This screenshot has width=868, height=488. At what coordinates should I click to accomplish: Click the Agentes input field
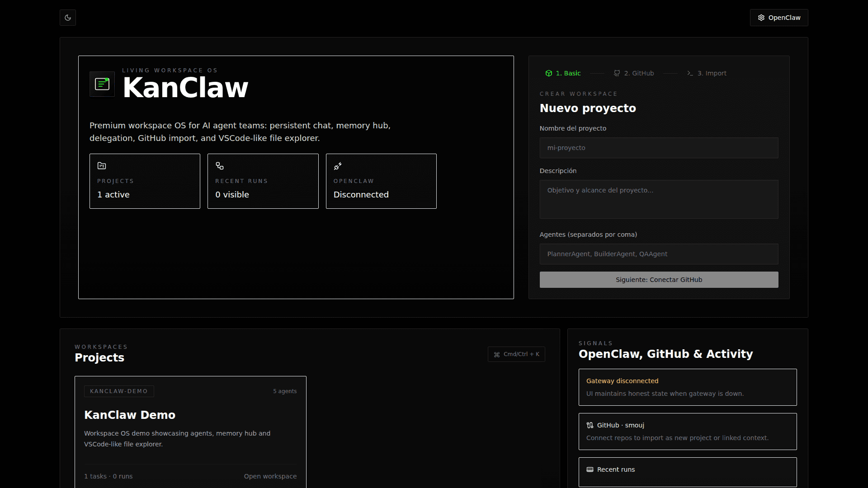659,254
